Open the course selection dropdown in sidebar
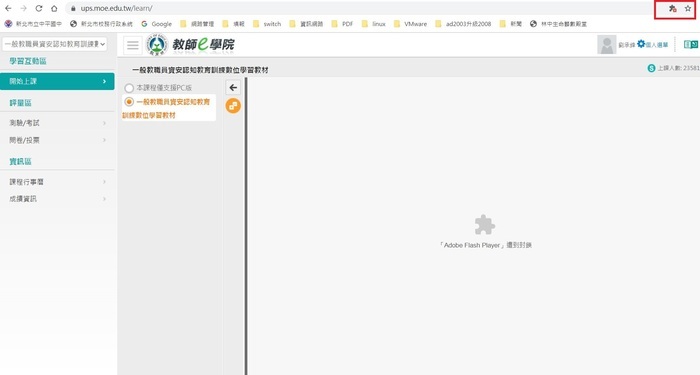This screenshot has width=700, height=375. coord(54,44)
